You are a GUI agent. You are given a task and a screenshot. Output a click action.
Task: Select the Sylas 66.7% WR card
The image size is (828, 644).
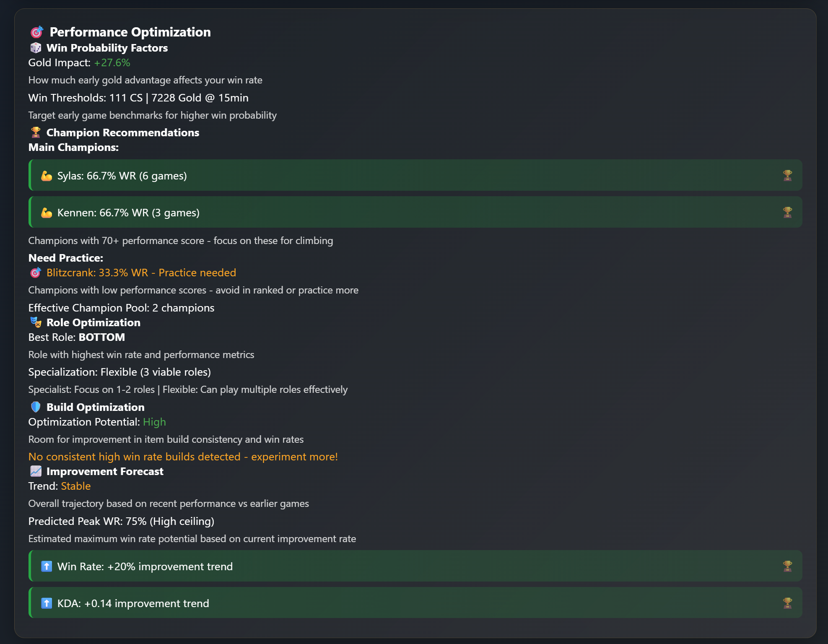coord(415,176)
